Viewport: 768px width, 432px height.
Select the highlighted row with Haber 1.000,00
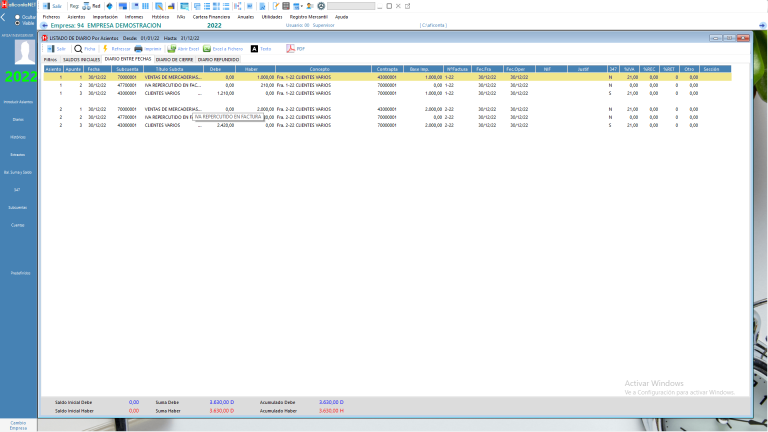pos(387,77)
